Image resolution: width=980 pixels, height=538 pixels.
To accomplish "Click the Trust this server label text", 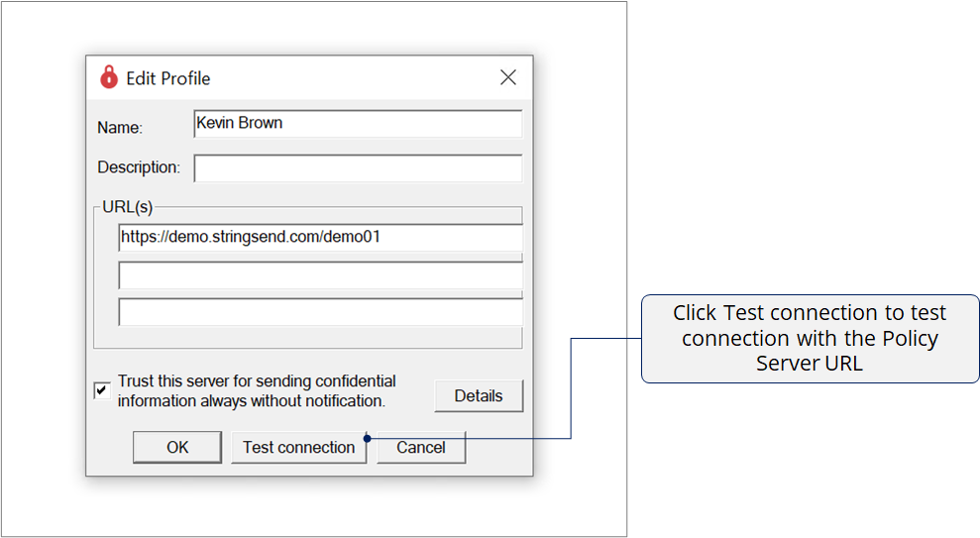I will [256, 390].
